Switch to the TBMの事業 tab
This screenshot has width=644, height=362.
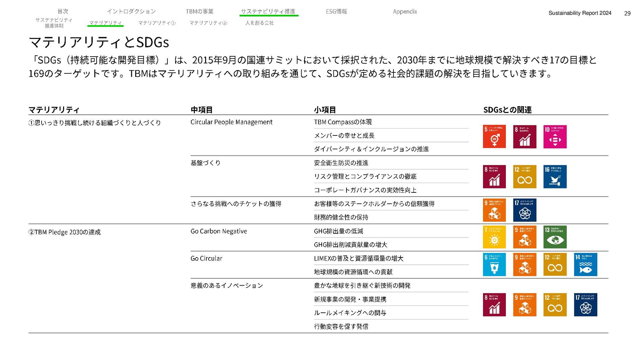[200, 11]
